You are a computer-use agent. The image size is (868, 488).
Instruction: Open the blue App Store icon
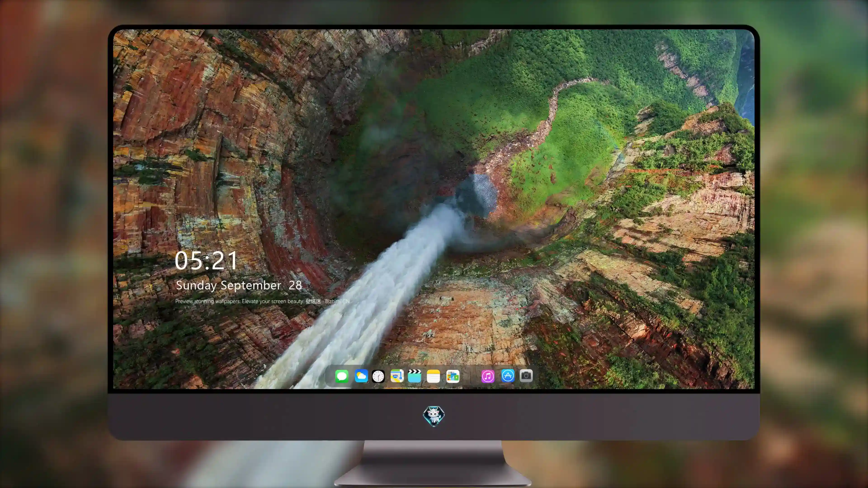(x=508, y=375)
